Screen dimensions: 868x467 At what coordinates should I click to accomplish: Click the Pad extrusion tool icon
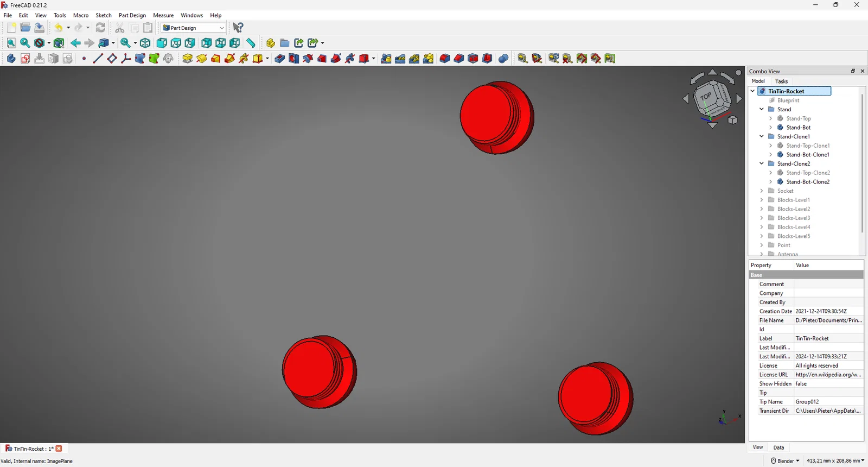[188, 59]
